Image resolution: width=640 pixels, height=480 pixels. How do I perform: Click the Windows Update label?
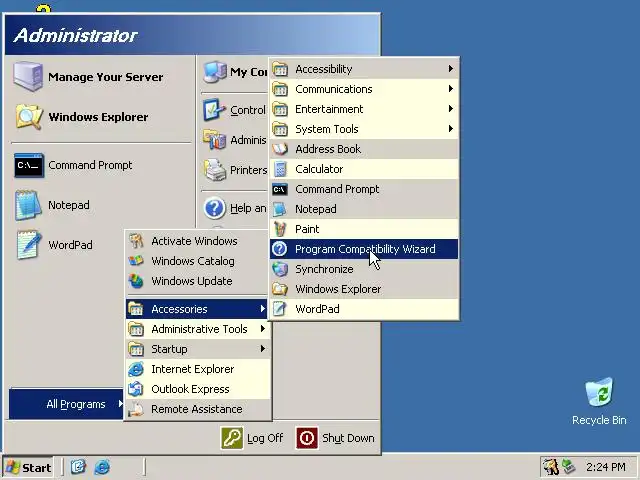(x=191, y=281)
